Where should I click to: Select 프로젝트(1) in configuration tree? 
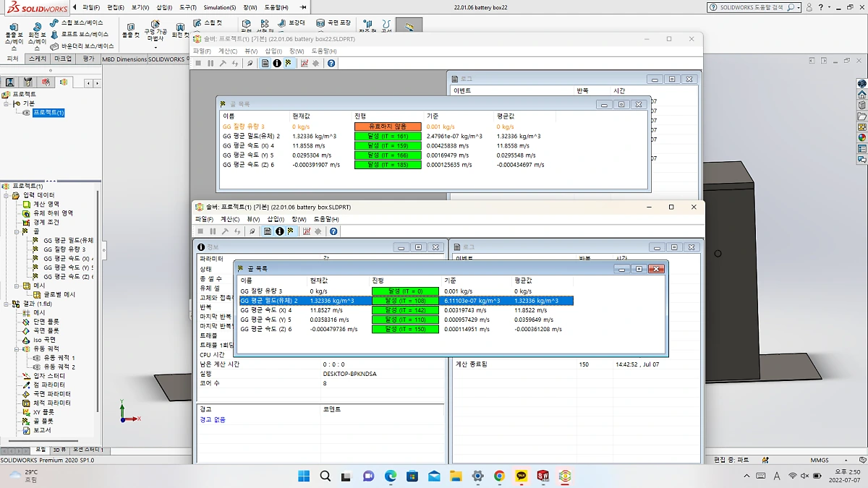49,113
